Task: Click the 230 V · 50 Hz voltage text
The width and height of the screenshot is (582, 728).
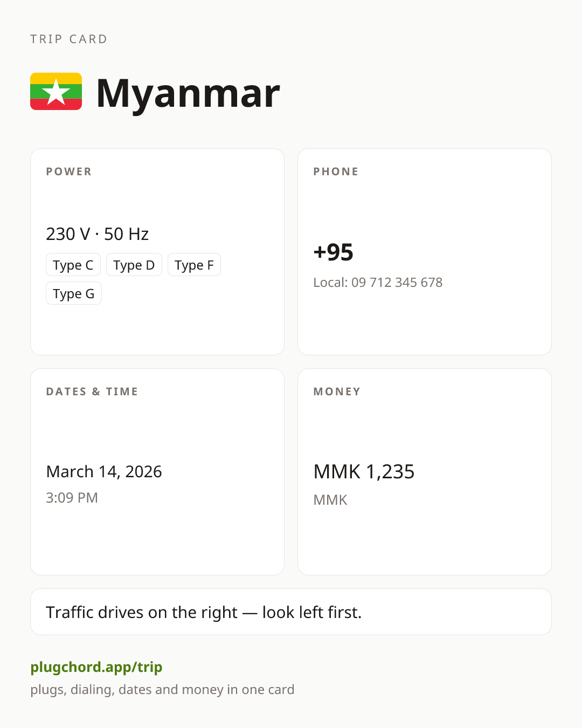Action: (x=98, y=234)
